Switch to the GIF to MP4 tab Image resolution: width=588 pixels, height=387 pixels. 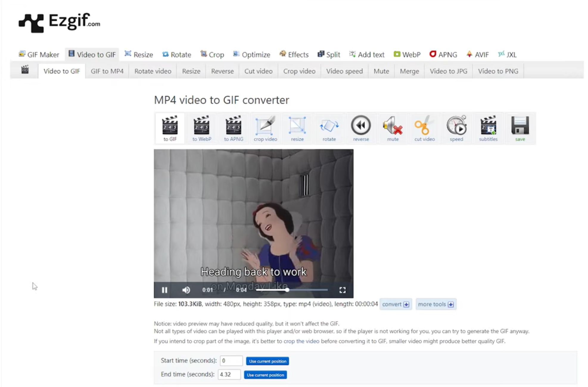(x=107, y=71)
